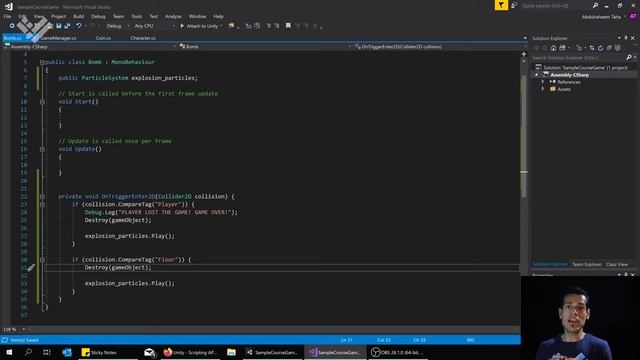Click the Solution Explorer Refresh icon
The width and height of the screenshot is (640, 360).
[x=600, y=48]
